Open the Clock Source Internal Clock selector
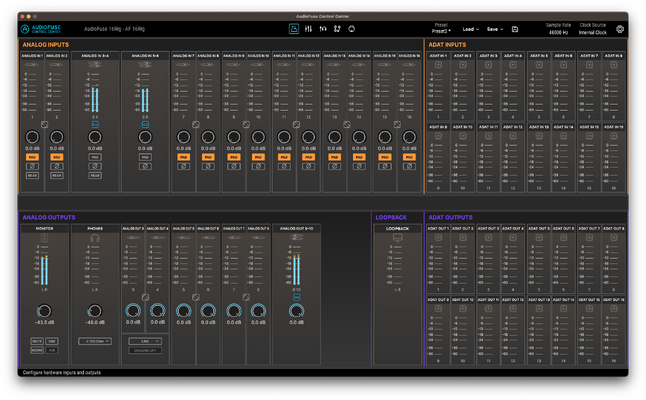This screenshot has height=400, width=646. (592, 33)
